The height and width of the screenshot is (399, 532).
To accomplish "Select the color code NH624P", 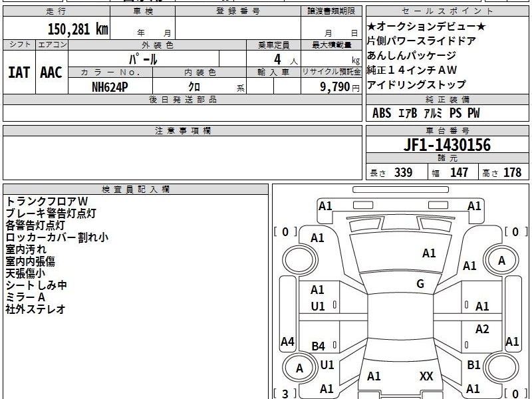I will click(110, 87).
